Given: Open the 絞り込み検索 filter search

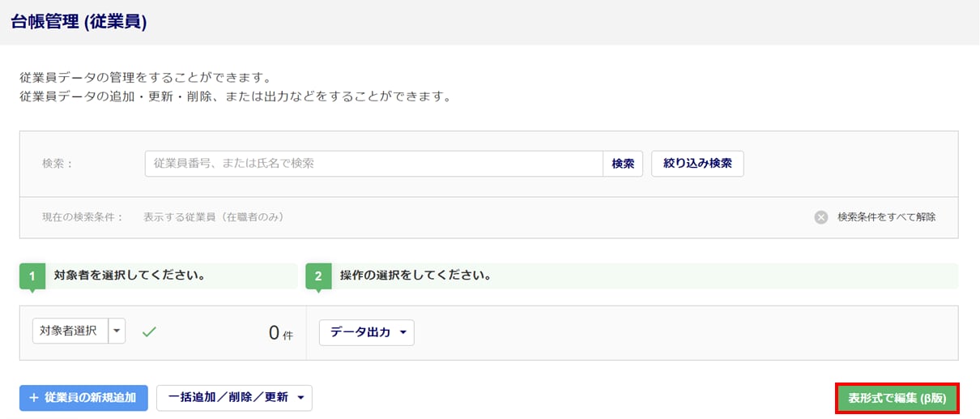Looking at the screenshot, I should pos(697,164).
